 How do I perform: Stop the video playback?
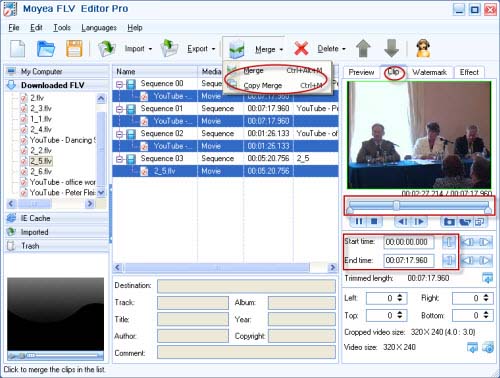(374, 221)
